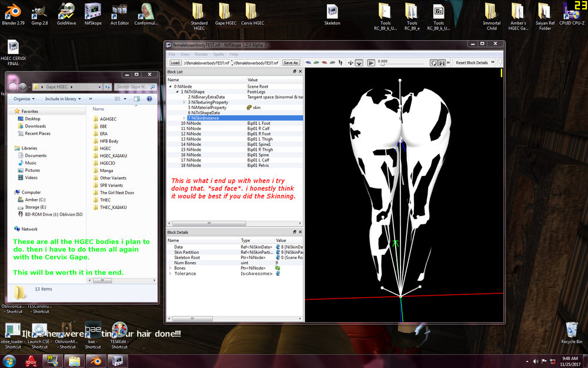Open the Blender 2.79 desktop icon

point(13,14)
